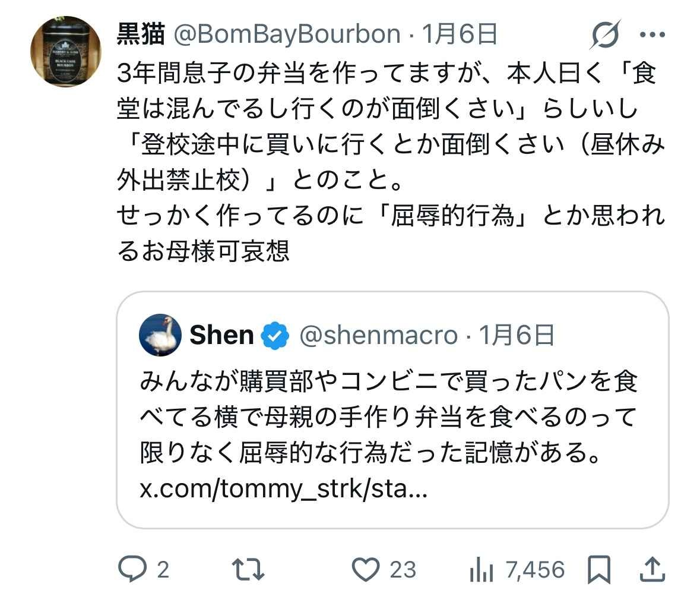The width and height of the screenshot is (700, 593).
Task: Bookmark this post
Action: (x=598, y=570)
